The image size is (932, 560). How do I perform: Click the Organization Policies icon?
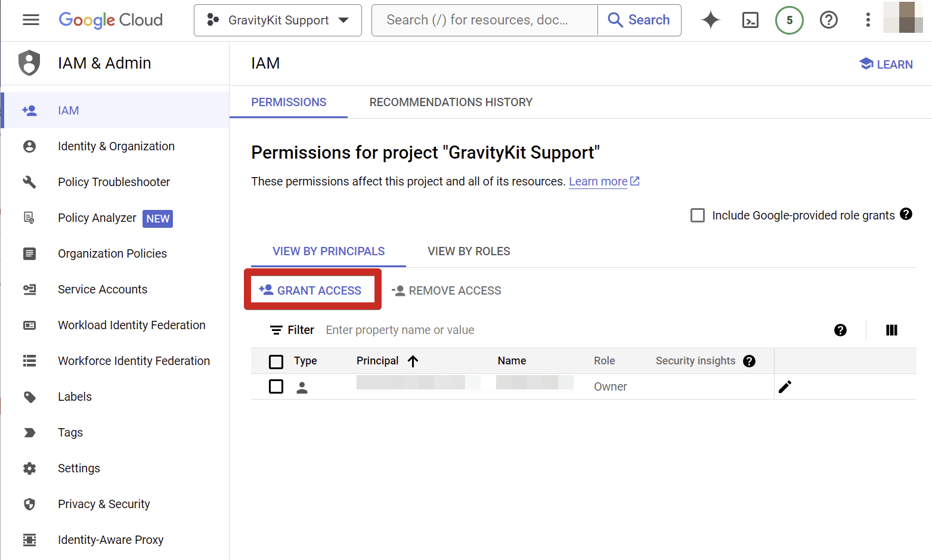click(29, 253)
